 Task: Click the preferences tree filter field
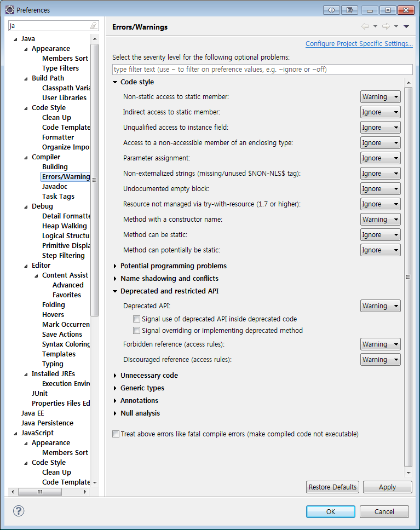point(54,26)
